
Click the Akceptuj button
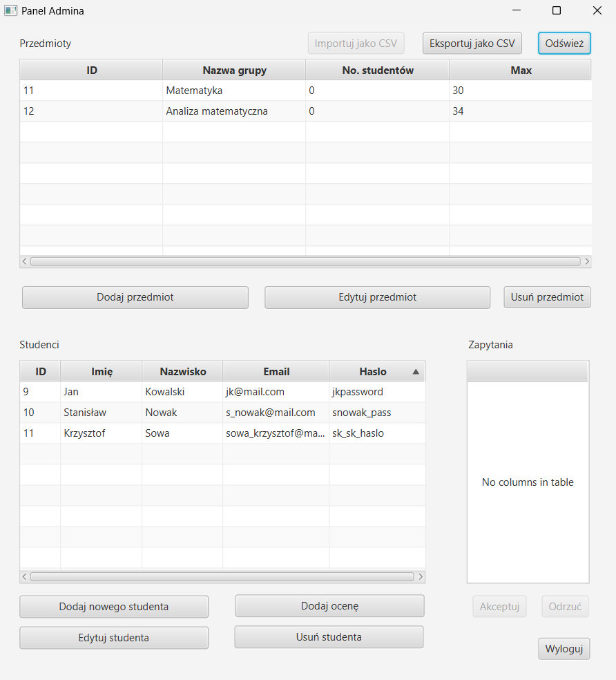coord(499,606)
